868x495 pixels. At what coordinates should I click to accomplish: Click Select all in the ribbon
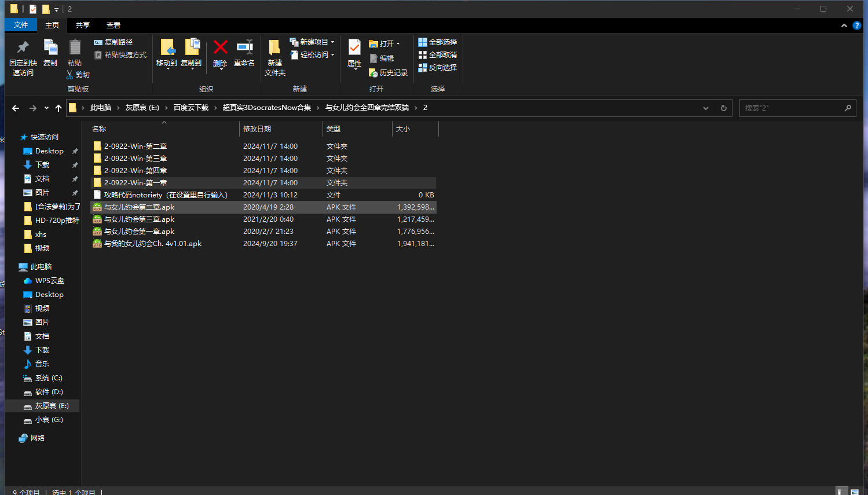point(438,42)
